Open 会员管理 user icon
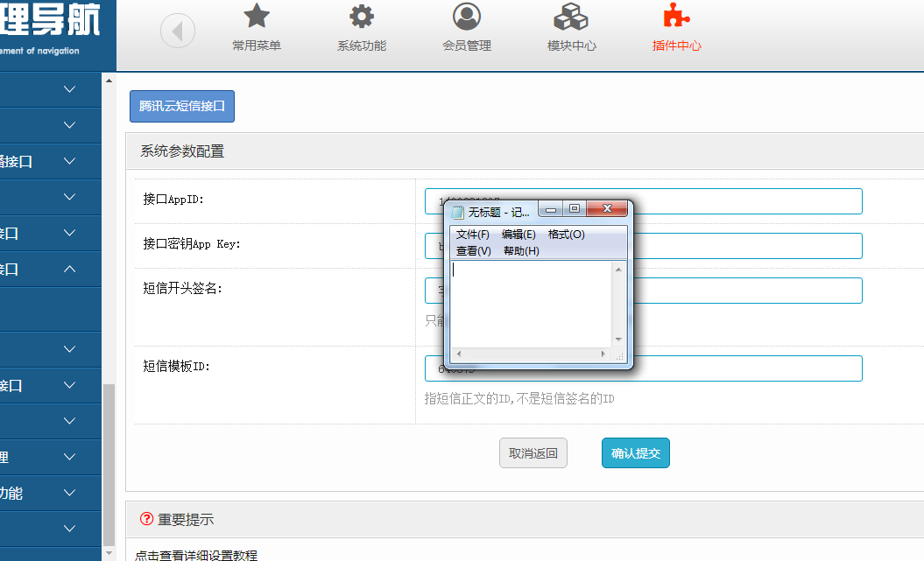The image size is (924, 561). [x=467, y=17]
